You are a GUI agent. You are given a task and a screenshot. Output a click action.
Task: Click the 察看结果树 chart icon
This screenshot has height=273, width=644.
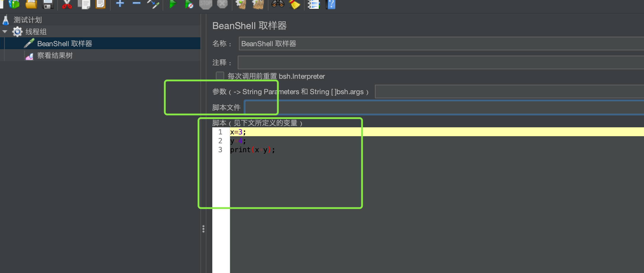coord(29,56)
